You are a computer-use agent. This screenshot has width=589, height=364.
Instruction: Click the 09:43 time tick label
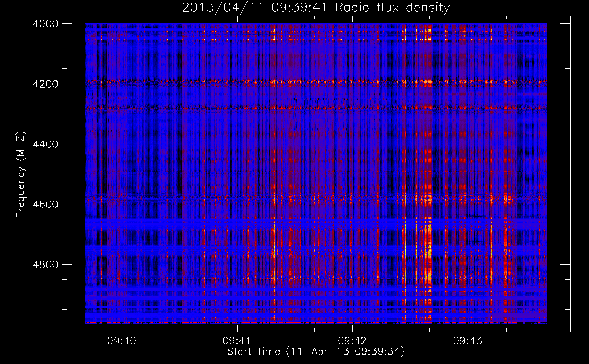pos(467,341)
